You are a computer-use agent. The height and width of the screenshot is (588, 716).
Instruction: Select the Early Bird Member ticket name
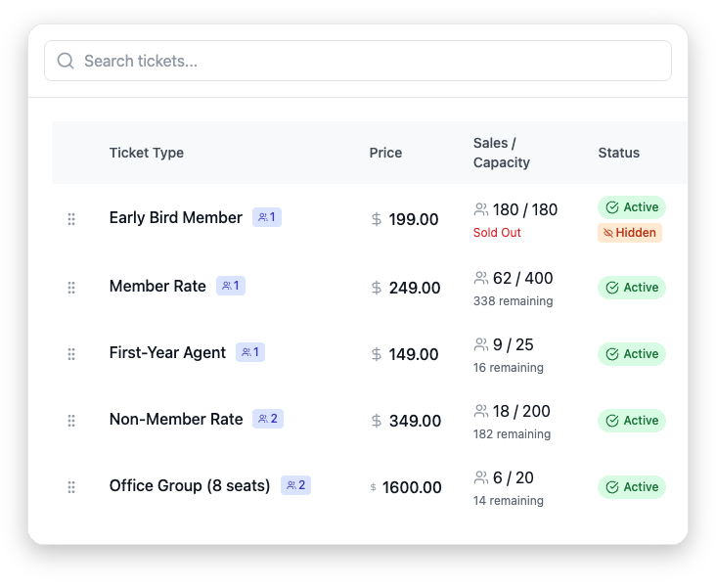(176, 217)
